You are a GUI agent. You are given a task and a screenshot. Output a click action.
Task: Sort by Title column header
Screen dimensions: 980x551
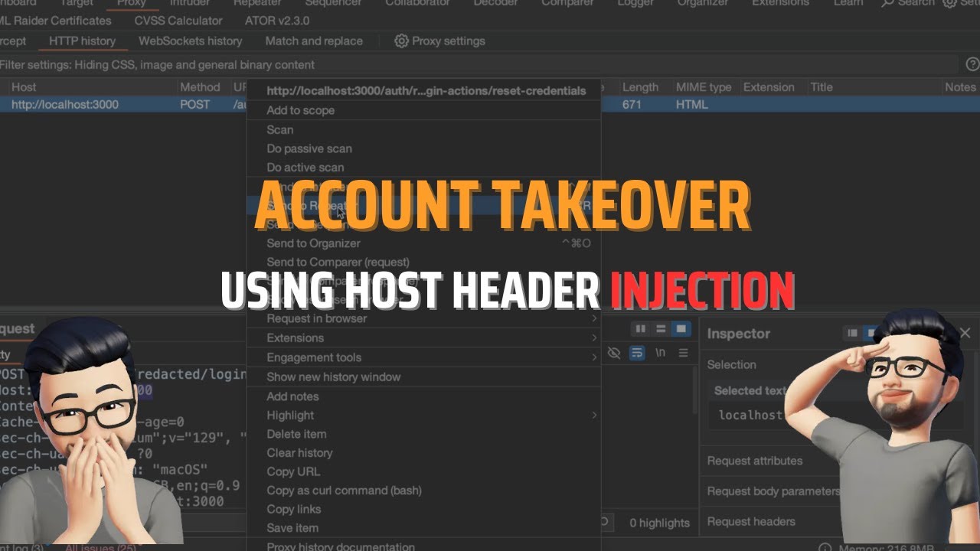822,87
